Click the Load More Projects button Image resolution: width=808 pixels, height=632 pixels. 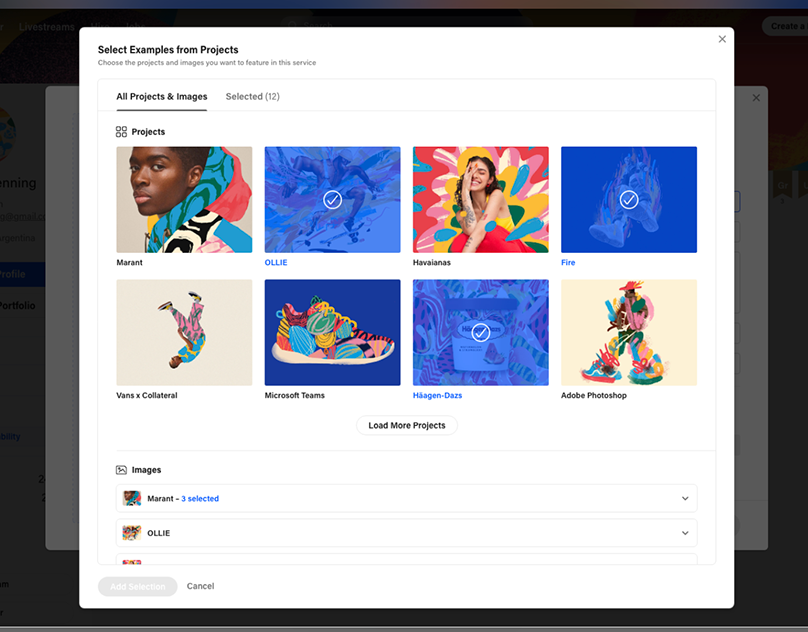pos(406,425)
